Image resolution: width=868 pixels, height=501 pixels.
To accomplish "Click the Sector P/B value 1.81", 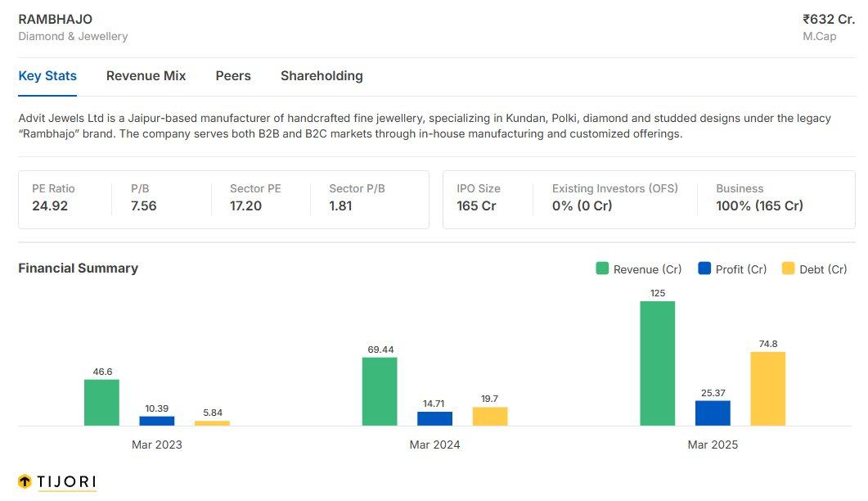I will 340,205.
